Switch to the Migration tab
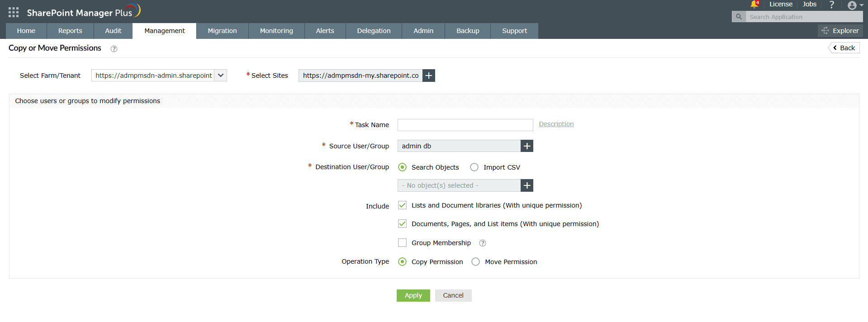868x322 pixels. (222, 31)
